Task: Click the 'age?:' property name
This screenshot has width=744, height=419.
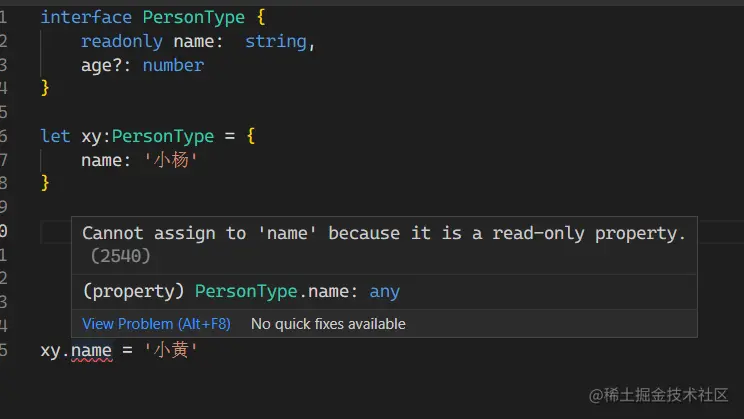Action: (106, 65)
